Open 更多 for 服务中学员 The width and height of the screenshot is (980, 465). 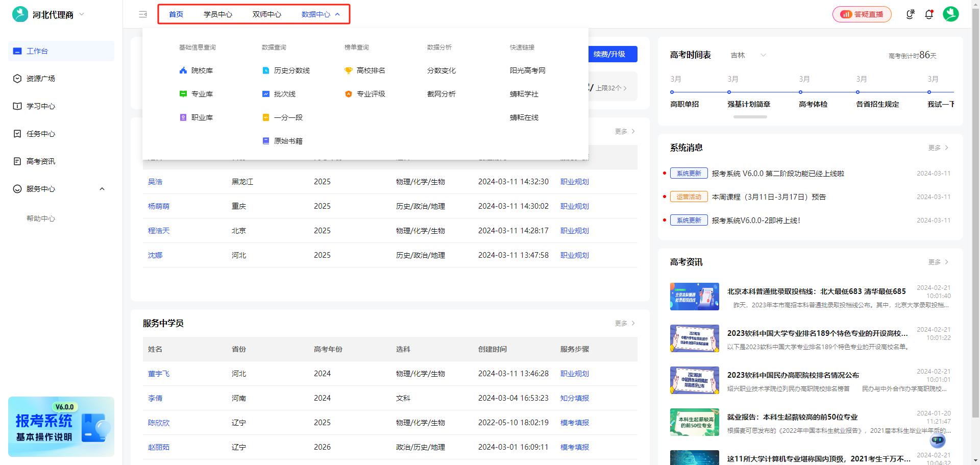625,323
